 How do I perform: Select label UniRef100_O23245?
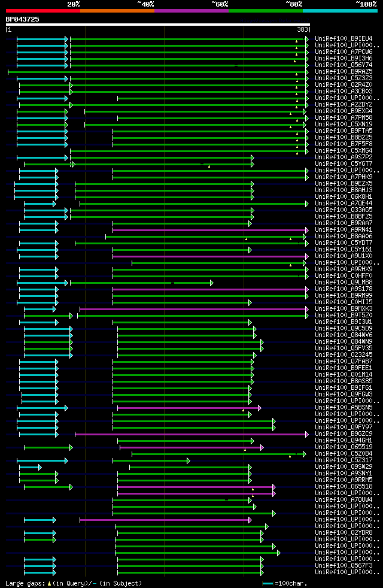(344, 354)
